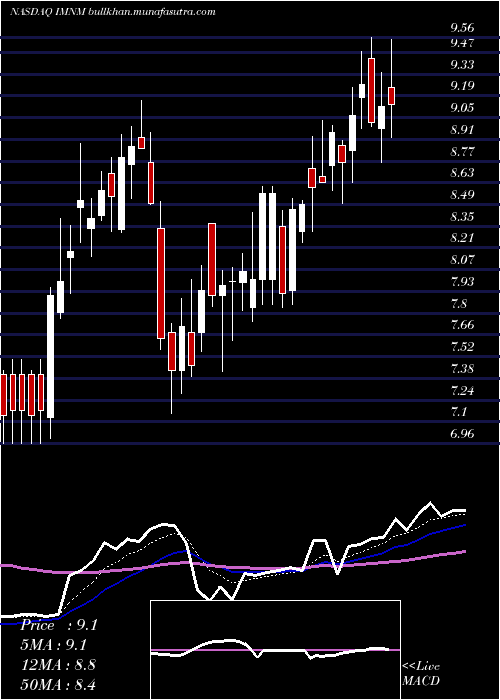
Task: Click the 9.05 price axis label
Action: (462, 108)
